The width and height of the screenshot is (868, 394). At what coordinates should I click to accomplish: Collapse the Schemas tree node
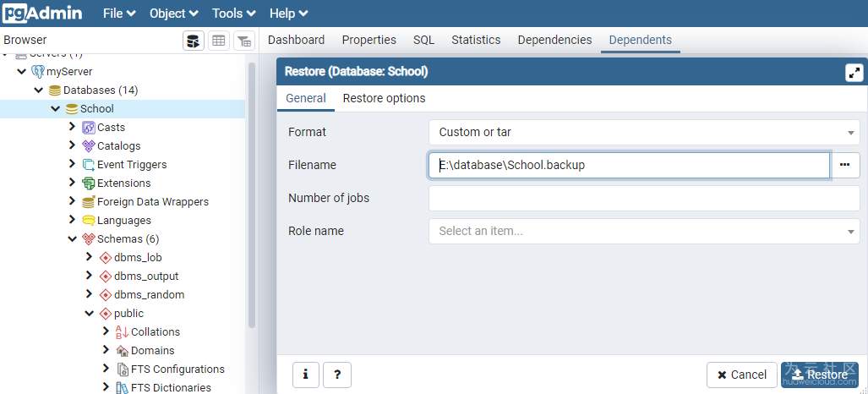[72, 239]
